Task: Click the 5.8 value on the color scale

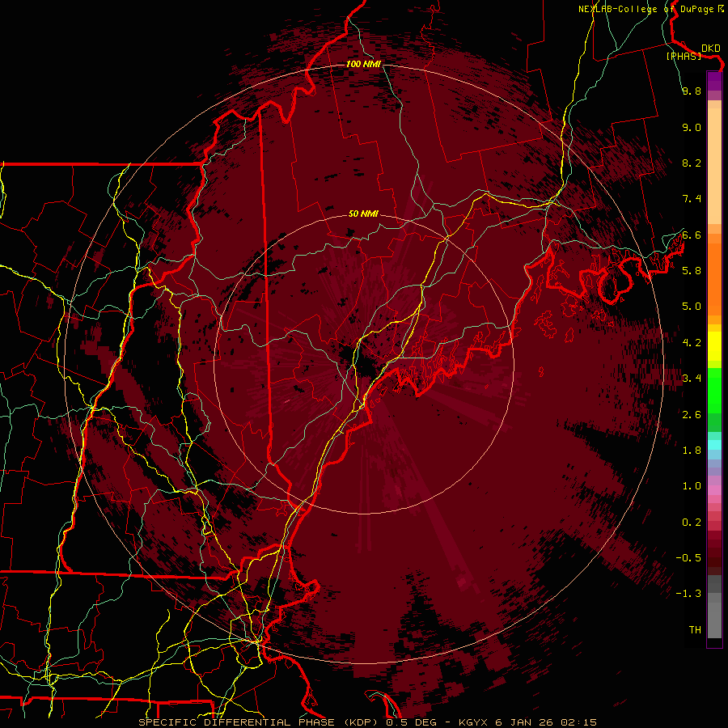Action: pos(692,270)
